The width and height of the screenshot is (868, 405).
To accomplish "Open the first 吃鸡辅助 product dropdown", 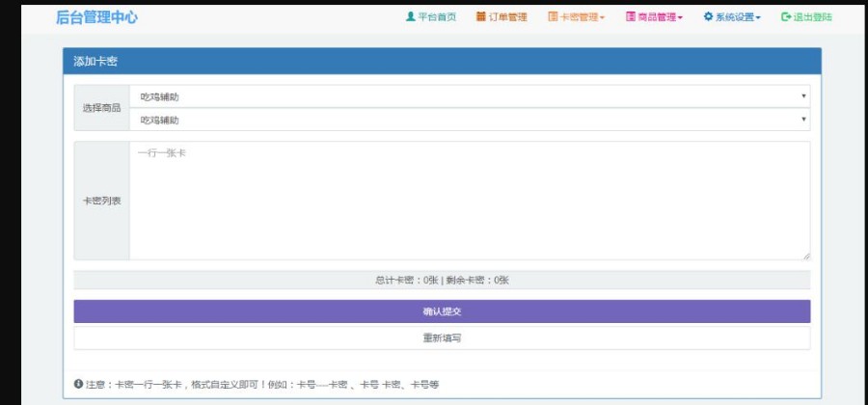I will 470,96.
